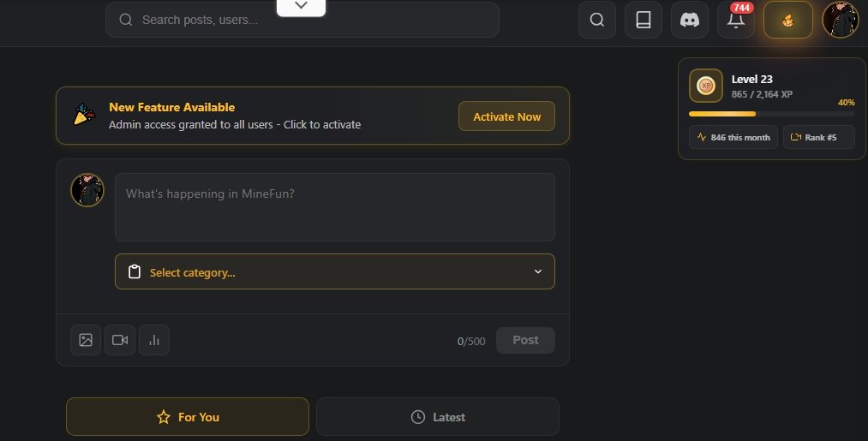Expand the top chevron-down pull tab
The height and width of the screenshot is (441, 868).
point(301,6)
